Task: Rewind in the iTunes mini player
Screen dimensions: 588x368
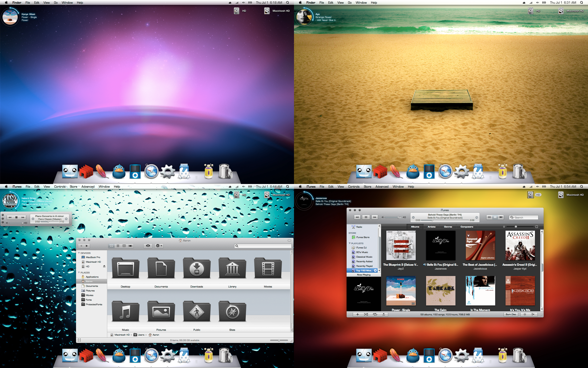Action: point(10,217)
